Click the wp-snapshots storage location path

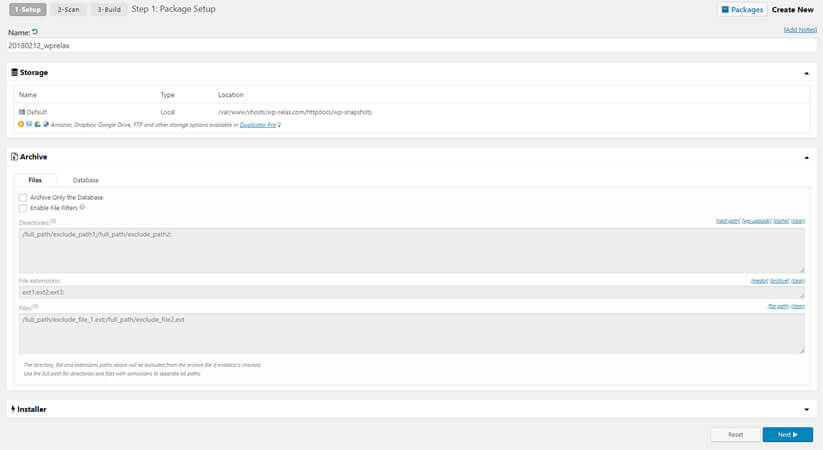tap(295, 112)
